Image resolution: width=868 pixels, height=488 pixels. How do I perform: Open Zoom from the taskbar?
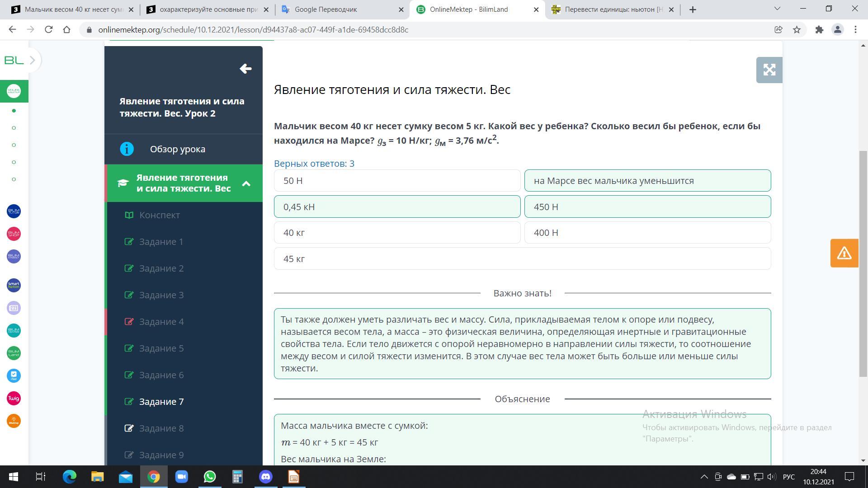[x=182, y=477]
